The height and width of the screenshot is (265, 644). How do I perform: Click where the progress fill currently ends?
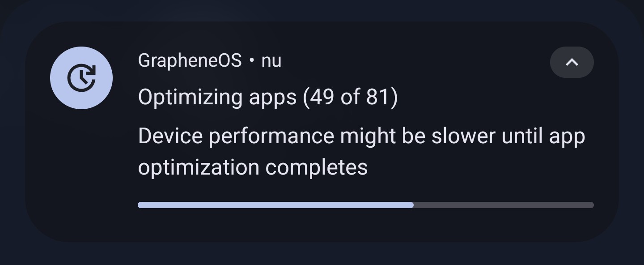413,205
